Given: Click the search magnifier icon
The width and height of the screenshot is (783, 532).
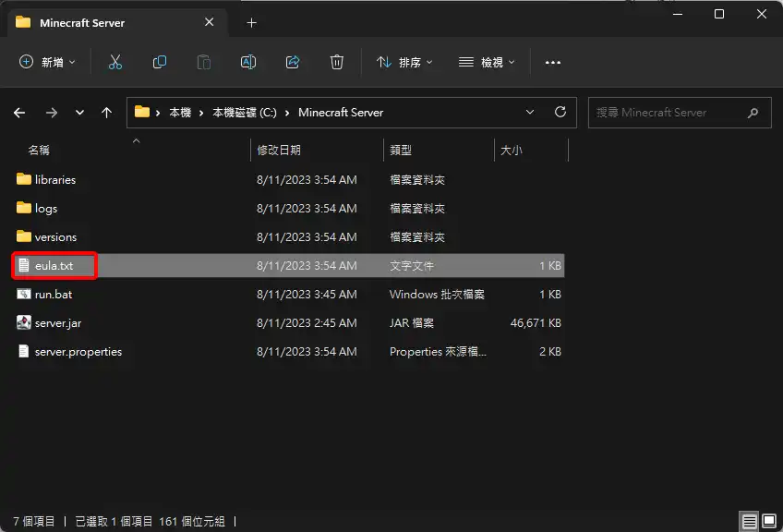Looking at the screenshot, I should tap(753, 113).
